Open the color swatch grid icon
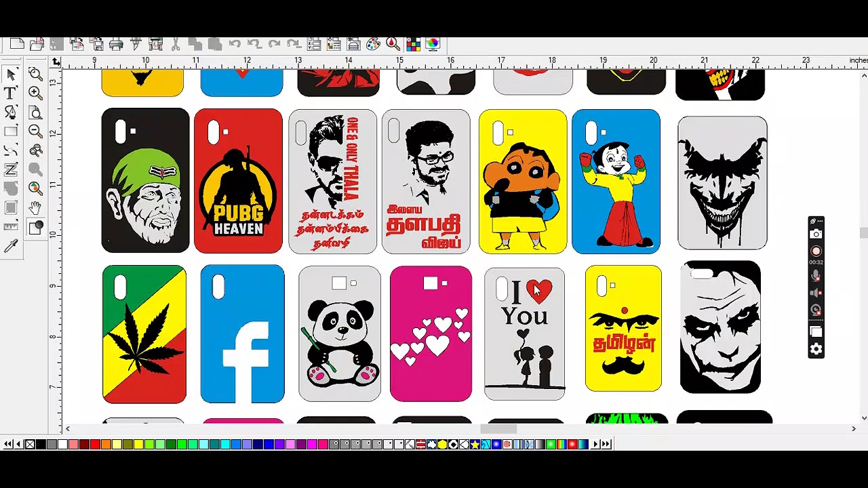Viewport: 868px width, 488px height. 414,44
